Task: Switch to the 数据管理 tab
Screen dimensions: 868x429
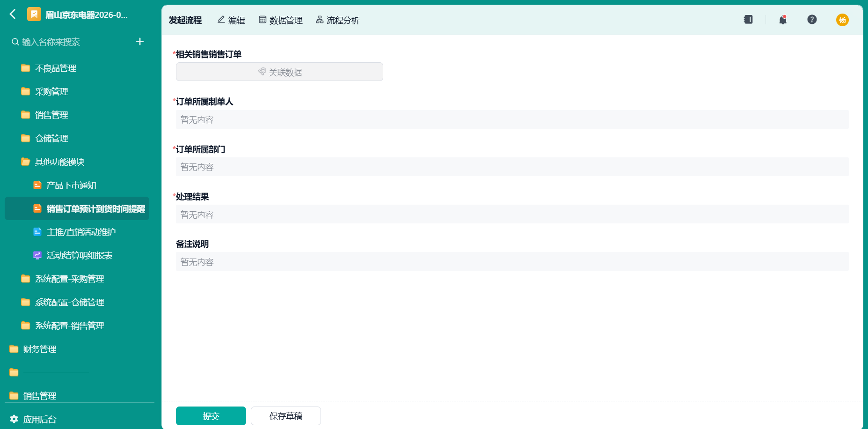Action: pyautogui.click(x=281, y=20)
